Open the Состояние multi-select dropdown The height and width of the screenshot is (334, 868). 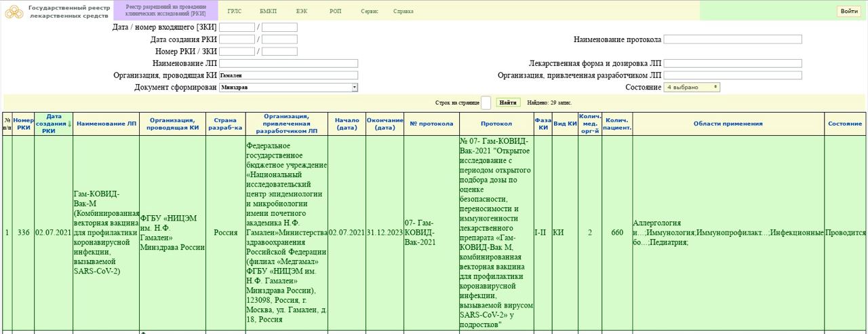692,87
